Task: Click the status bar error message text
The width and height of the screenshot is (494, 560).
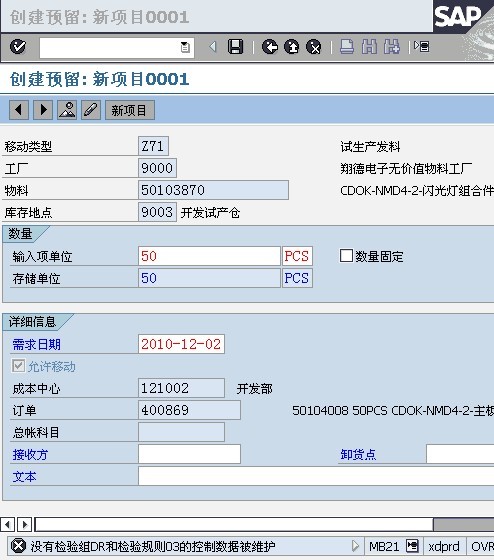Action: [x=153, y=546]
